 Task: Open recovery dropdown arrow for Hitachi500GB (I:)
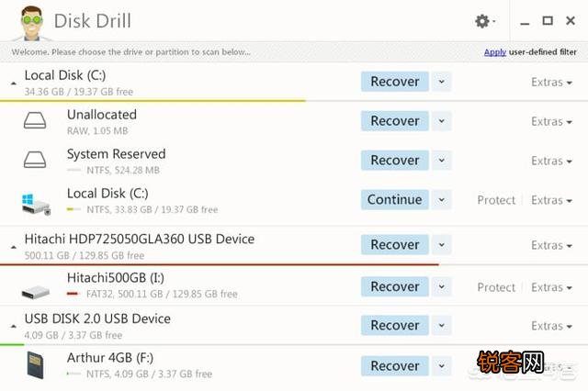point(442,286)
